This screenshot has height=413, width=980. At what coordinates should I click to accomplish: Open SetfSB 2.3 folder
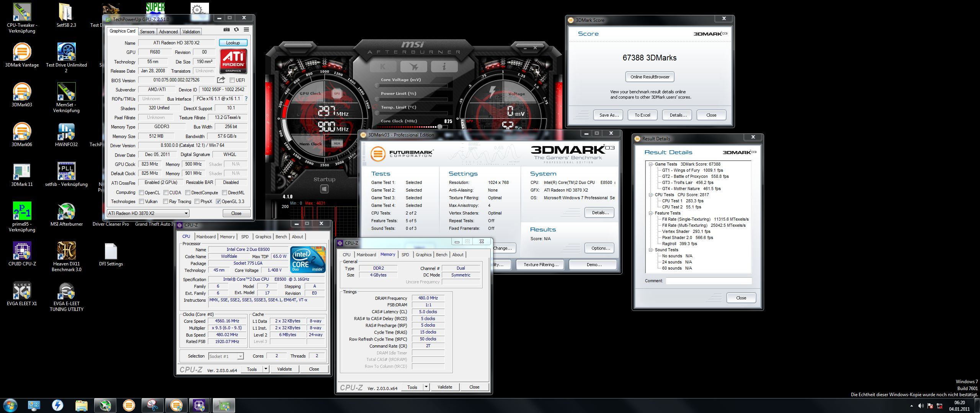(66, 15)
